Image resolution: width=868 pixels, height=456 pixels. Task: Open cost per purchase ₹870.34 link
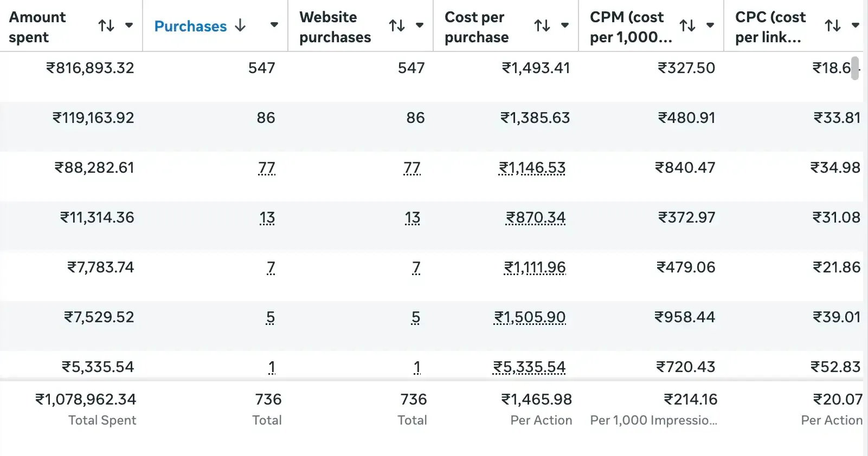coord(536,218)
